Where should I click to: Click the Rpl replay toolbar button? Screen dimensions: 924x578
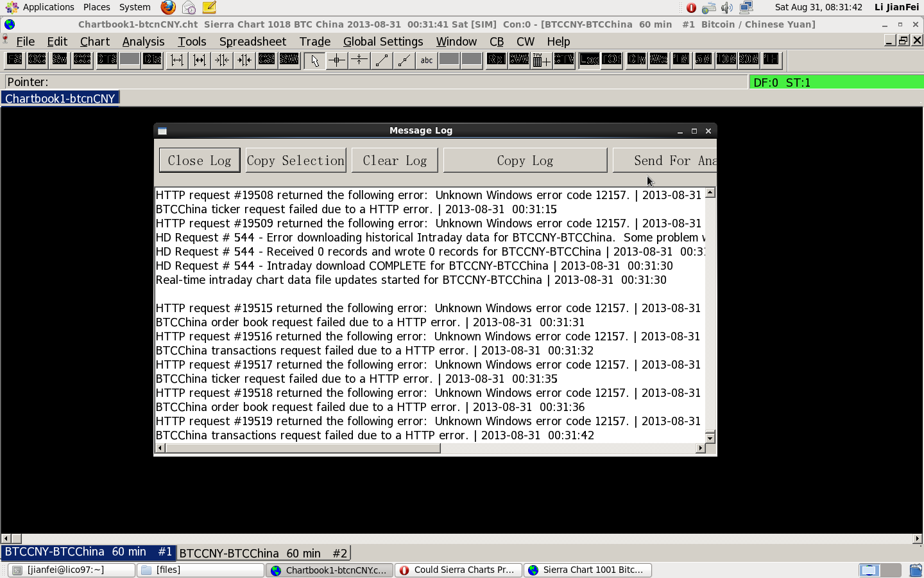click(x=496, y=60)
